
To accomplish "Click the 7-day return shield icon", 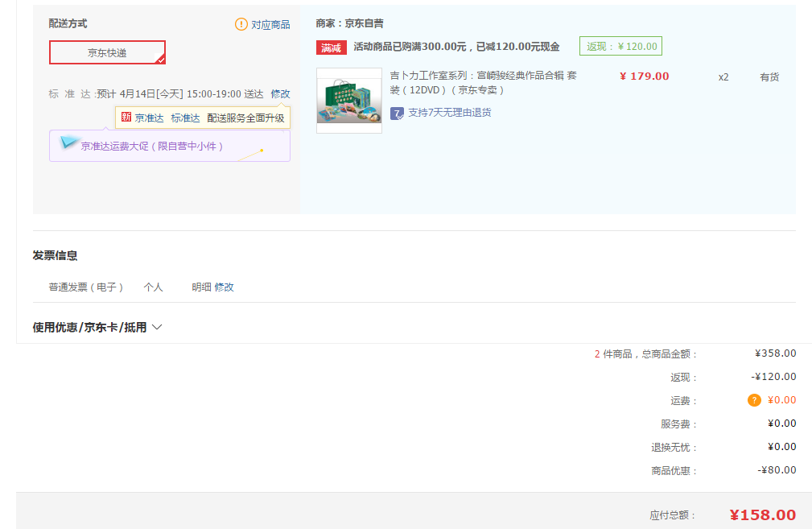I will (397, 114).
